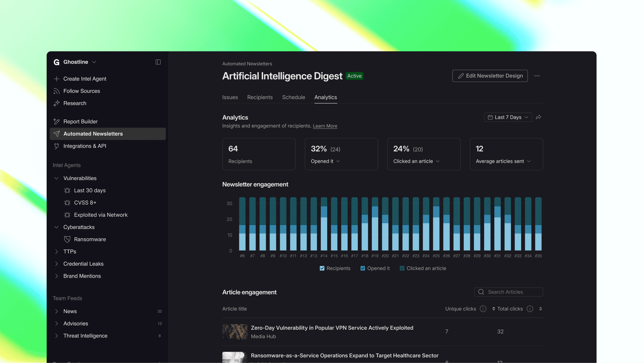Switch to the Recipients tab
This screenshot has width=644, height=363.
(260, 97)
